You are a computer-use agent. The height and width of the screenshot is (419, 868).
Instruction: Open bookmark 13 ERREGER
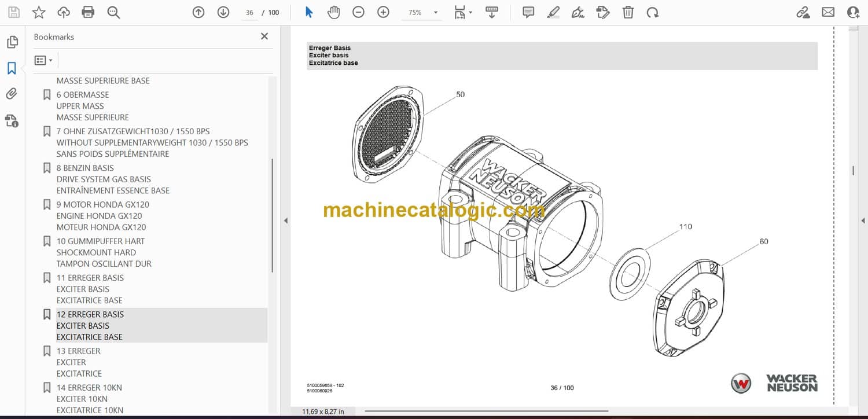(78, 351)
